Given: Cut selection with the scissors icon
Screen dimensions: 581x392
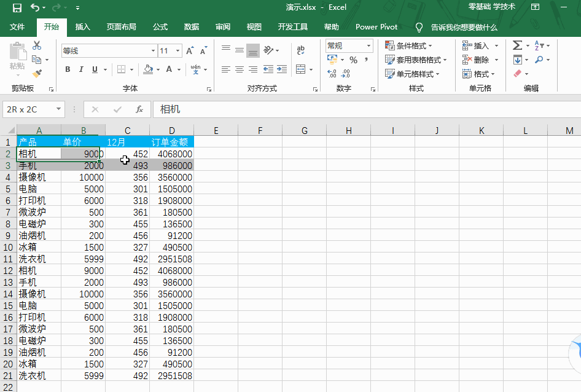Looking at the screenshot, I should [37, 45].
